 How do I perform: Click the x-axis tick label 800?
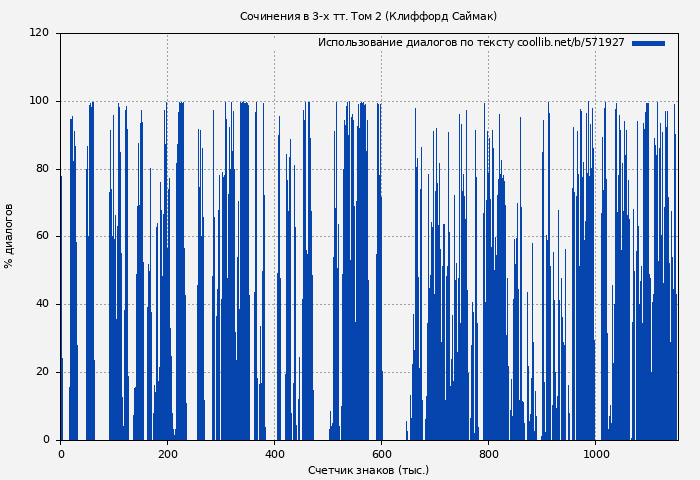click(488, 454)
